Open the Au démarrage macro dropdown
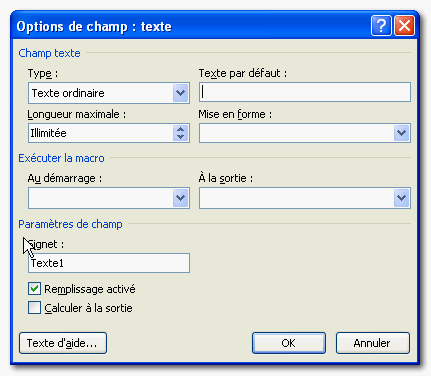Viewport: 431px width, 376px height. [180, 198]
